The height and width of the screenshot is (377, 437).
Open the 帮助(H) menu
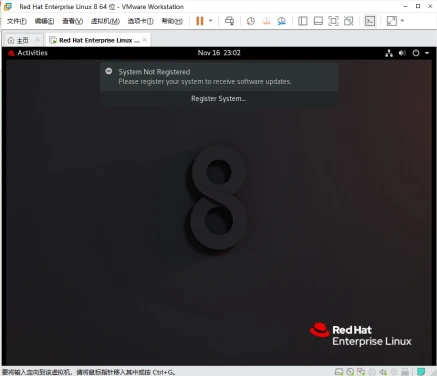click(x=172, y=21)
